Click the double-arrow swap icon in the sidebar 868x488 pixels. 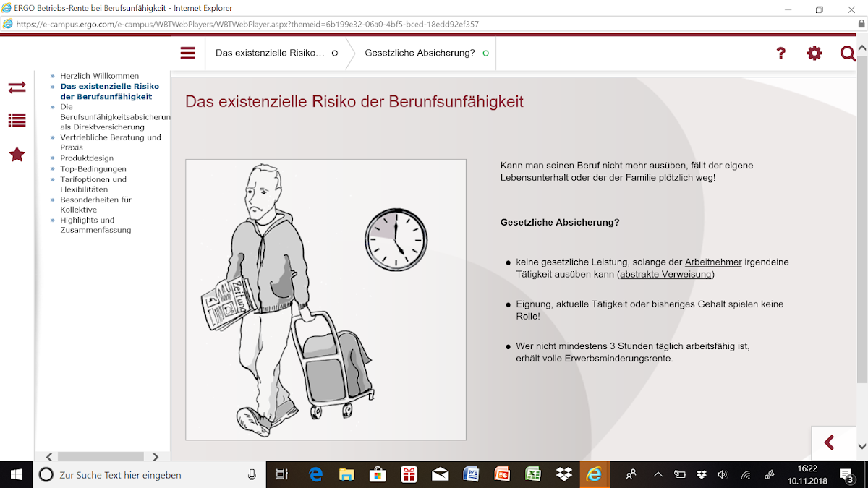click(17, 87)
